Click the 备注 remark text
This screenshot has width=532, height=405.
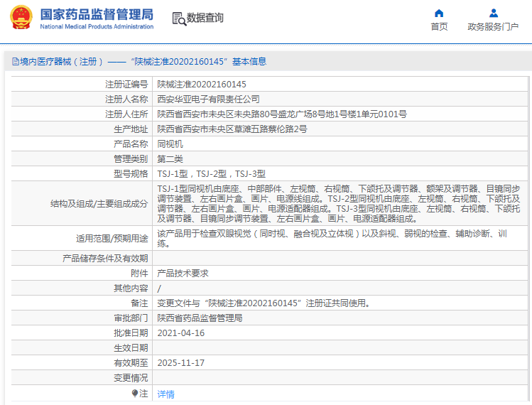(264, 303)
